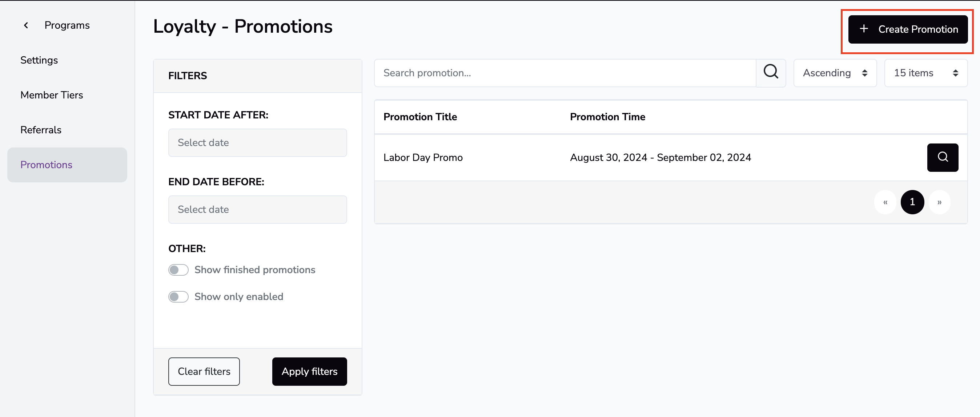Screen dimensions: 980x417
Task: Go to next page of promotions
Action: tap(939, 202)
